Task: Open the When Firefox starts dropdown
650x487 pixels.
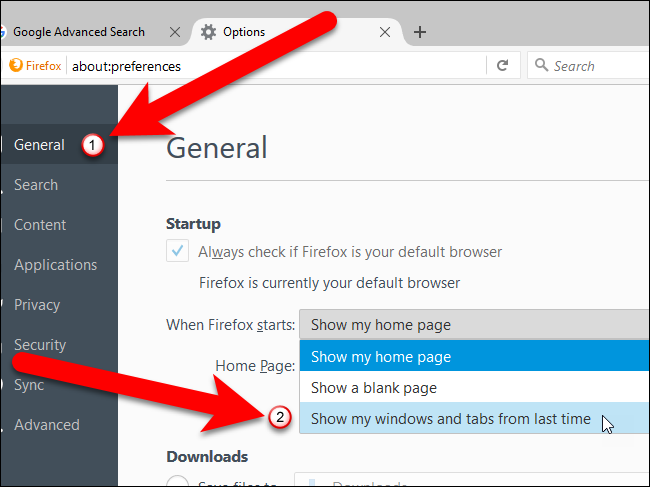Action: (474, 325)
